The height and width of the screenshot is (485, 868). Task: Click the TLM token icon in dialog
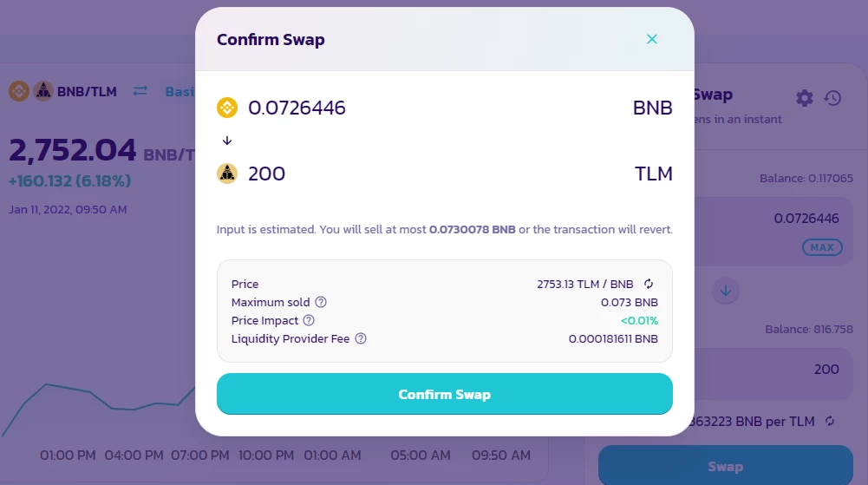(227, 174)
